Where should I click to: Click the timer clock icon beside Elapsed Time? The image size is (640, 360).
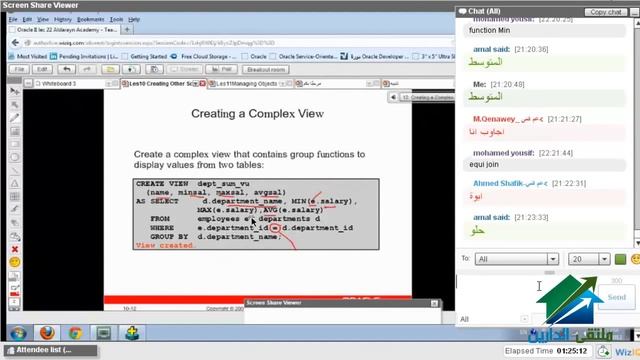point(603,351)
